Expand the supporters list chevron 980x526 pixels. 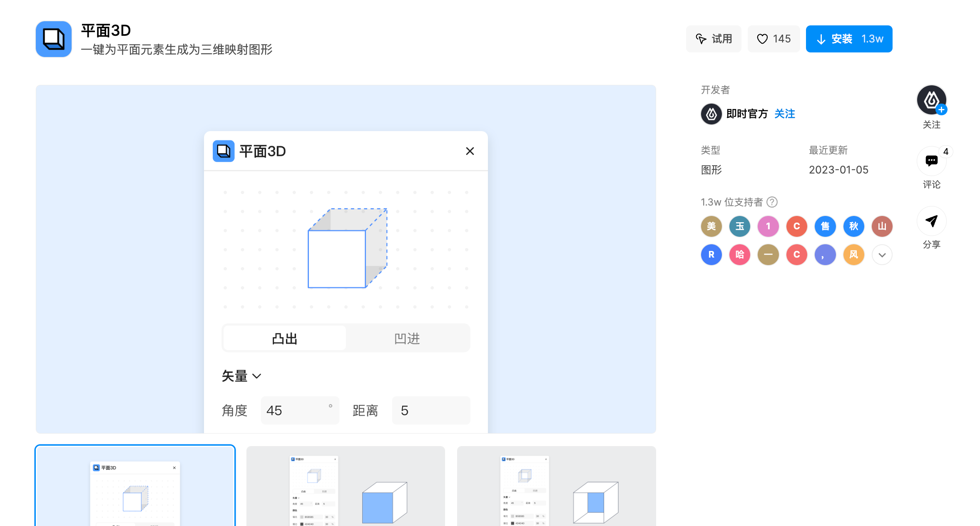pyautogui.click(x=882, y=255)
